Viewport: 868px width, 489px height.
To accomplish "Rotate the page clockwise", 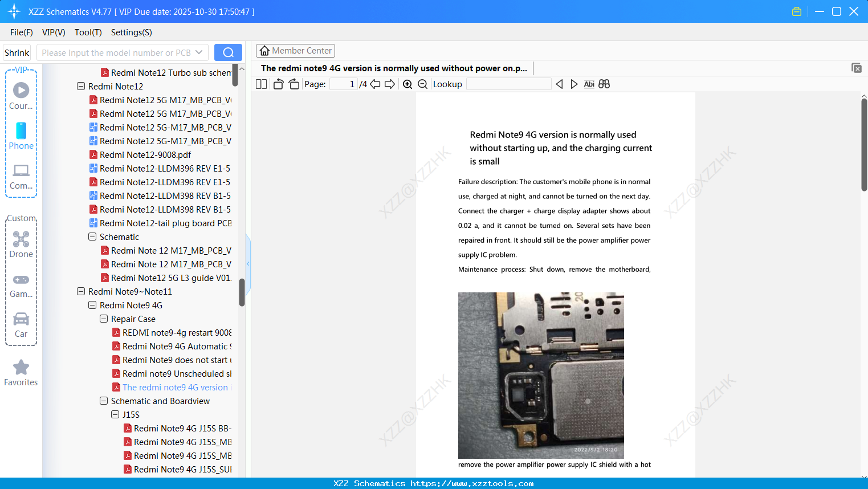I will pyautogui.click(x=294, y=84).
